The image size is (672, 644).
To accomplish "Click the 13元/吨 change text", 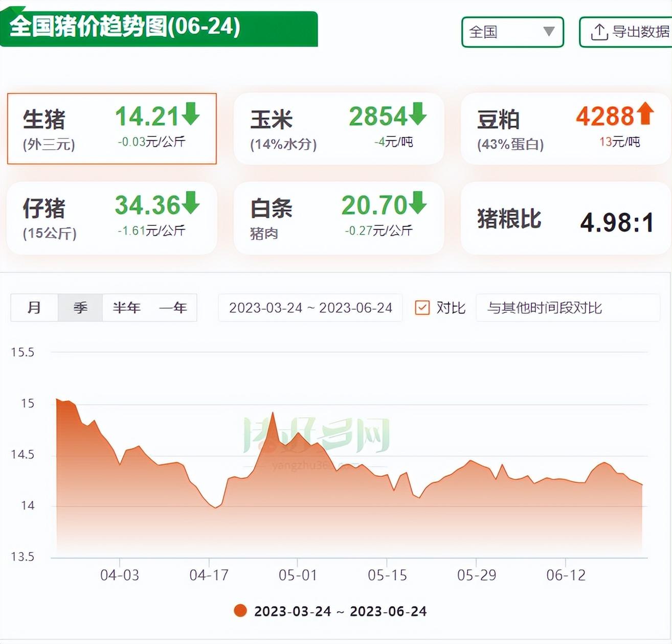I will pos(619,142).
